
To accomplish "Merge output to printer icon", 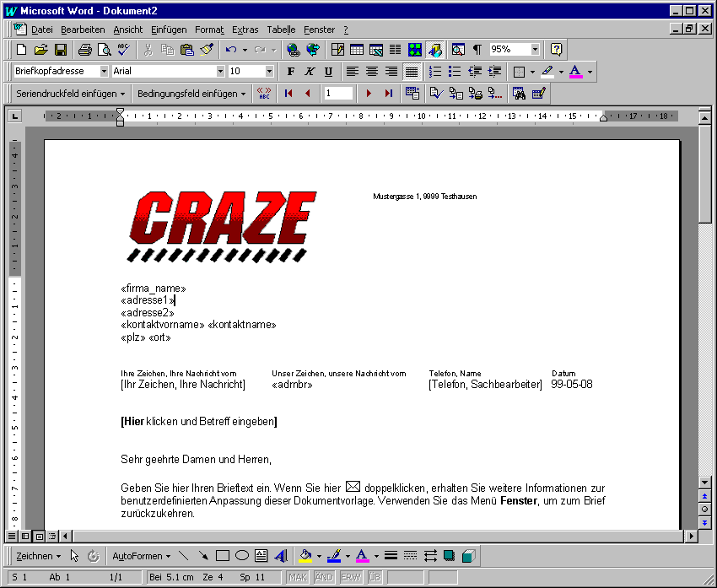I will [476, 94].
